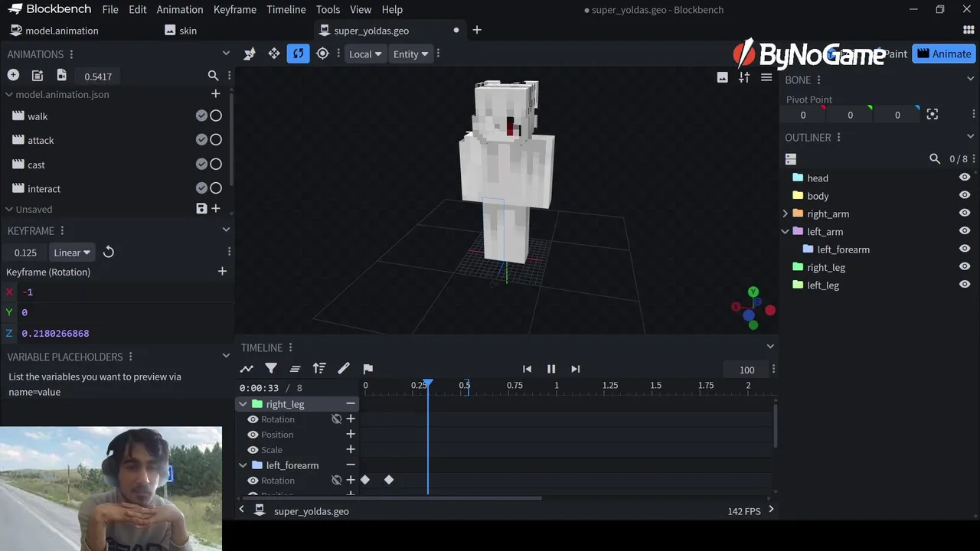The width and height of the screenshot is (980, 551).
Task: Open the Timeline menu
Action: [286, 9]
